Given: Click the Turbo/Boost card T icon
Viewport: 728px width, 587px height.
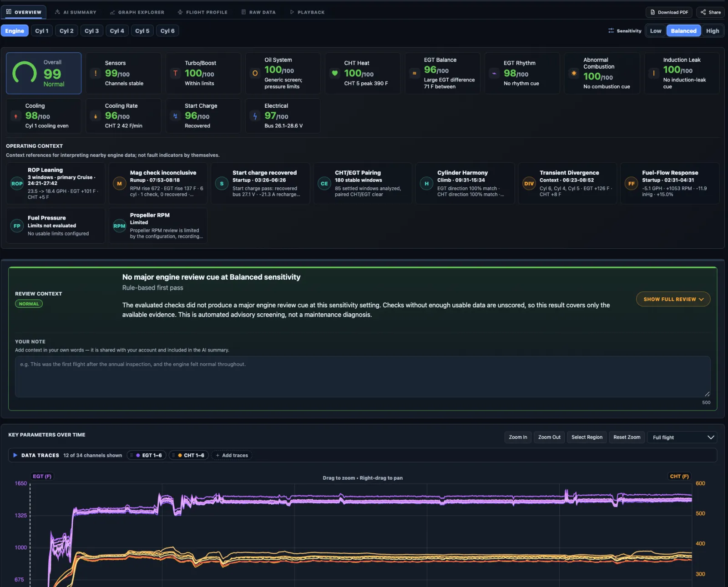Looking at the screenshot, I should [175, 73].
